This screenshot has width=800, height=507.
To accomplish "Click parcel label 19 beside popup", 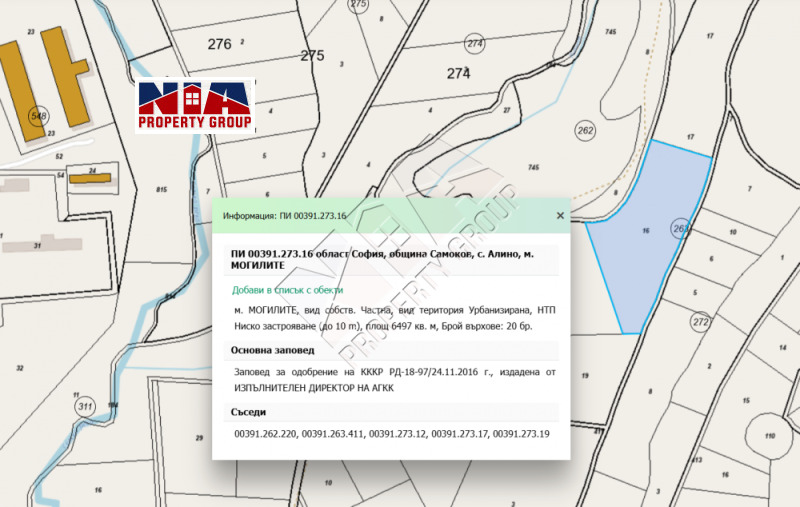I will pos(585,375).
